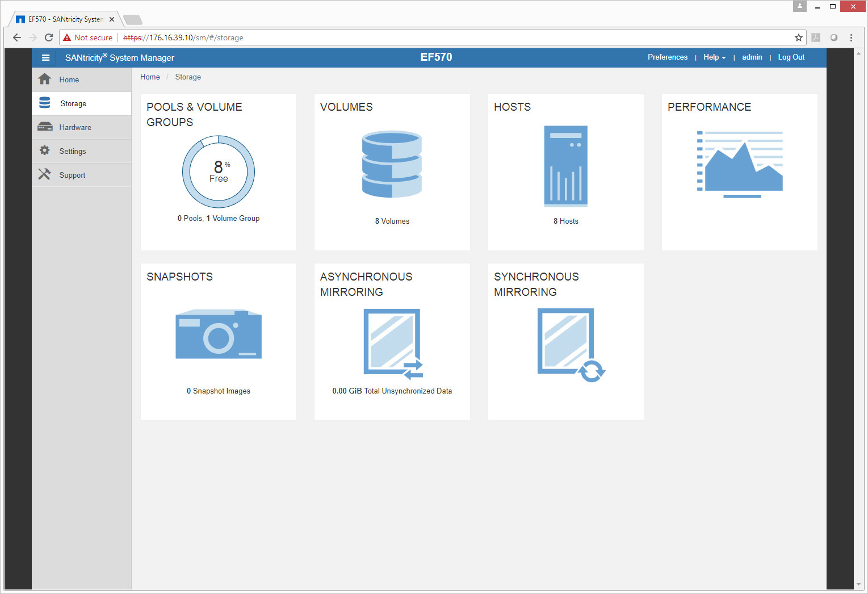868x594 pixels.
Task: Reload the page with the refresh button
Action: click(x=49, y=37)
